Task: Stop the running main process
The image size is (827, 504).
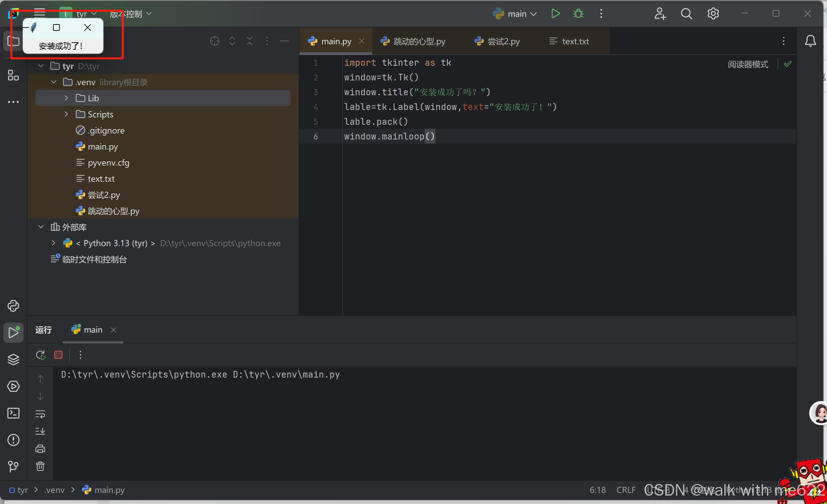Action: tap(58, 355)
